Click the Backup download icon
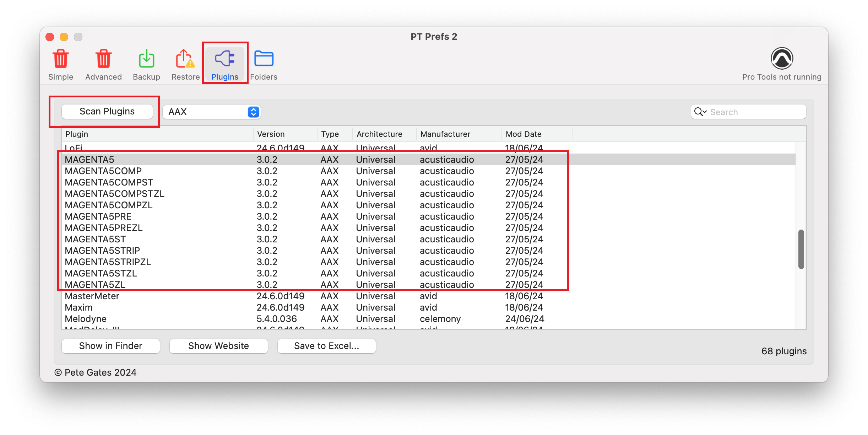The height and width of the screenshot is (435, 868). pos(146,59)
